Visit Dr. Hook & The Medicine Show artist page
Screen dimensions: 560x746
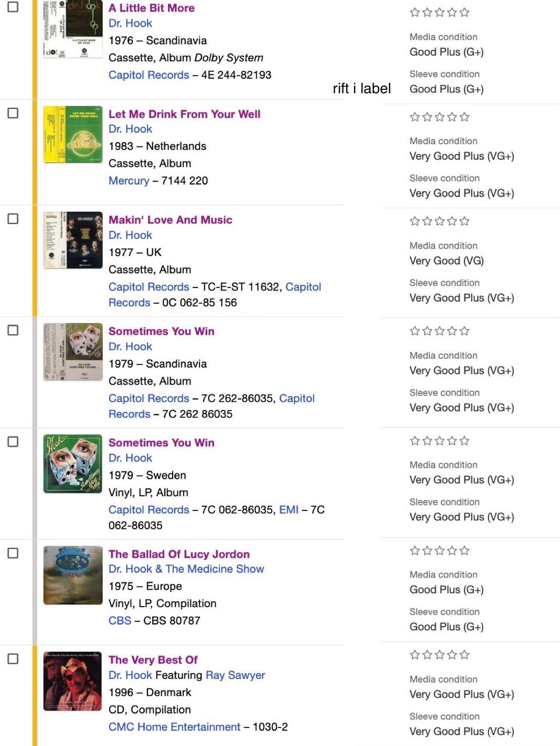pyautogui.click(x=186, y=569)
